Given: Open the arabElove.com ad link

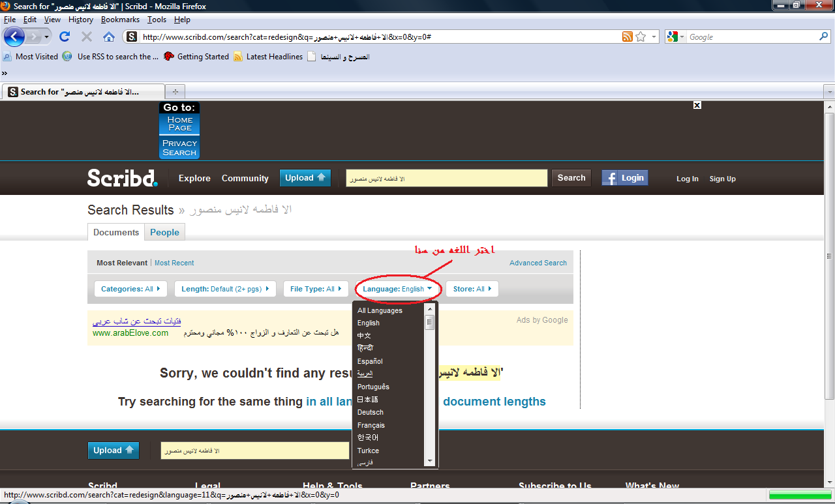Looking at the screenshot, I should click(x=130, y=333).
